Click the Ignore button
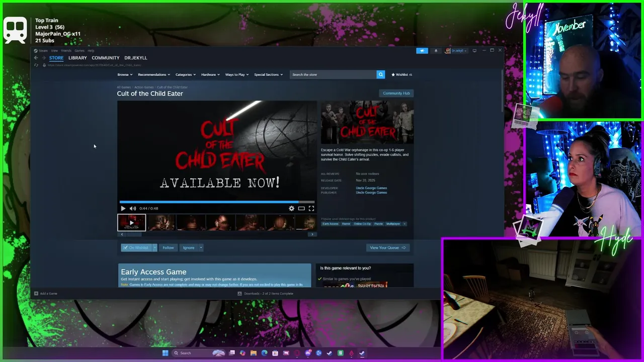This screenshot has width=644, height=362. (189, 247)
